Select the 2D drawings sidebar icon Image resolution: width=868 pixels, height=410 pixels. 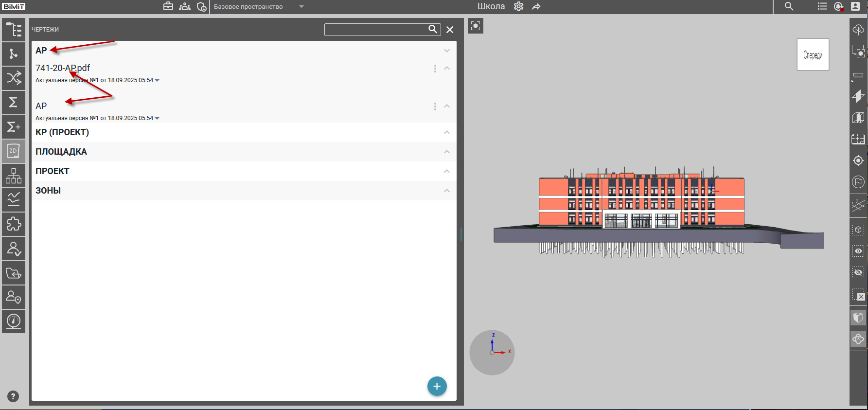pos(14,151)
